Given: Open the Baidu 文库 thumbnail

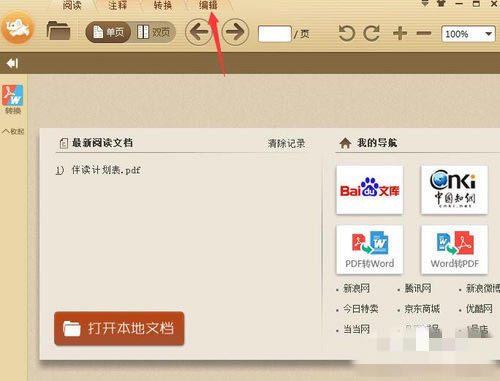Looking at the screenshot, I should (370, 190).
